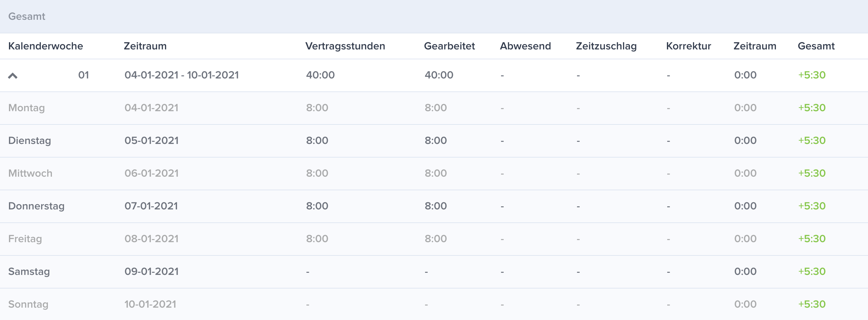Click the date 07-01-2021
868x320 pixels.
[151, 206]
